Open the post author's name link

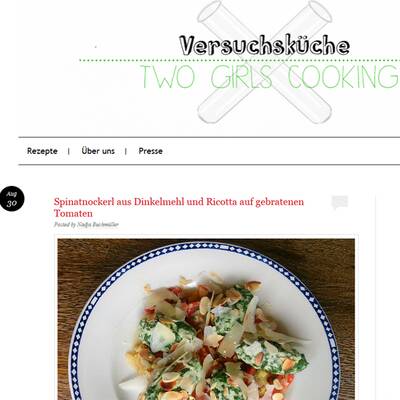coord(98,225)
